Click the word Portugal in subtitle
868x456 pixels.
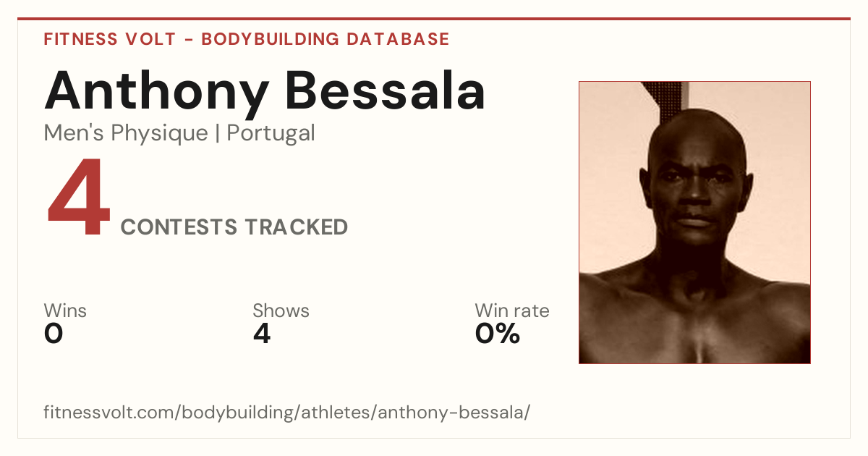click(271, 133)
